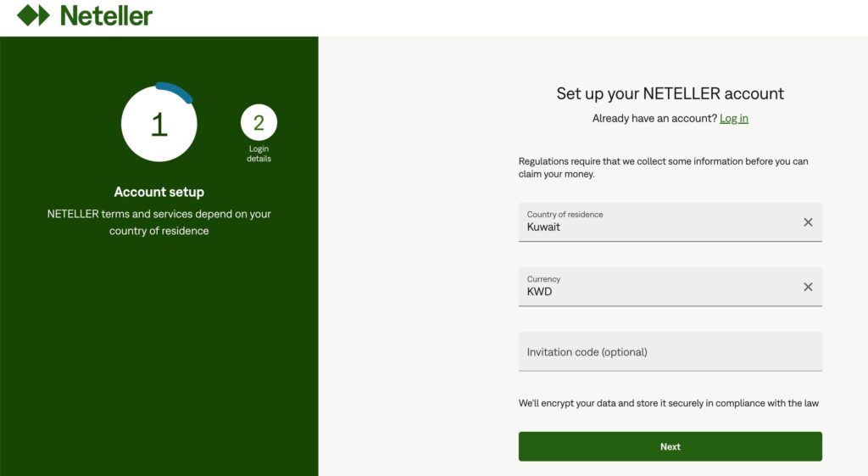Clear the Currency field with X

pyautogui.click(x=808, y=287)
